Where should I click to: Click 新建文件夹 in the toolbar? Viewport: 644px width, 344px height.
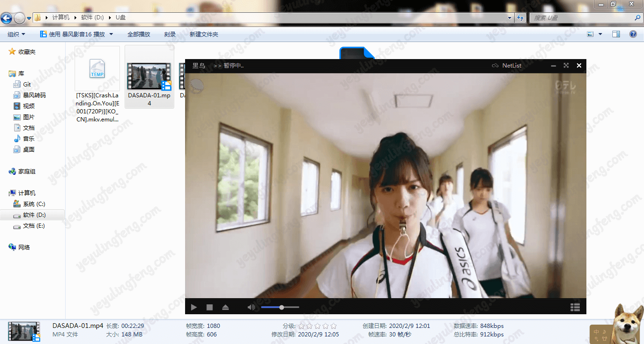pos(204,34)
